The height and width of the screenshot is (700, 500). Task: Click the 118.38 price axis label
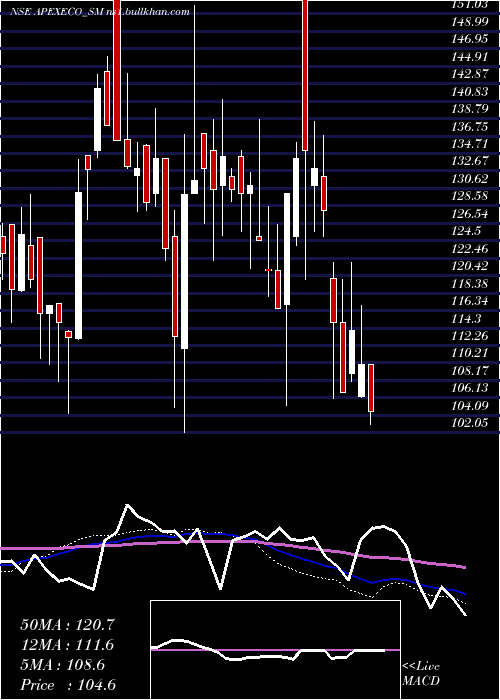click(470, 284)
